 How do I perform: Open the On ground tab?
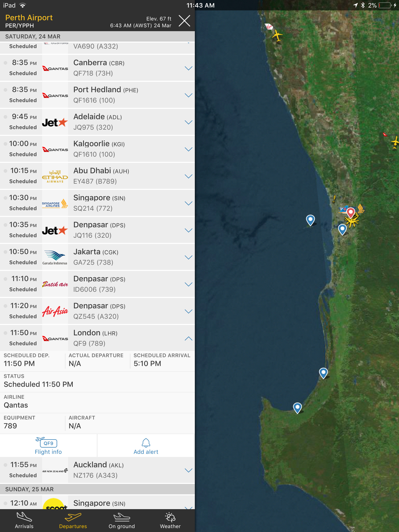point(122,521)
